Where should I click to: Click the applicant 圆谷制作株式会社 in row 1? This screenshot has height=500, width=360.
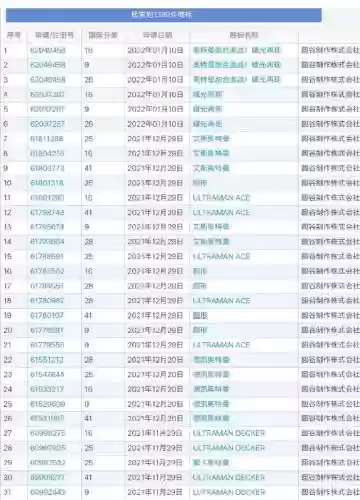pos(330,50)
